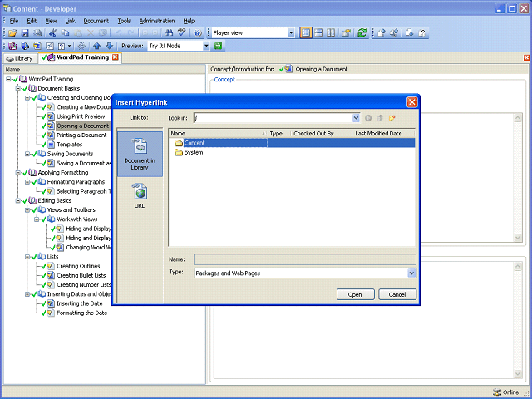
Task: Click the Print Preview toolbar icon
Action: pos(37,33)
